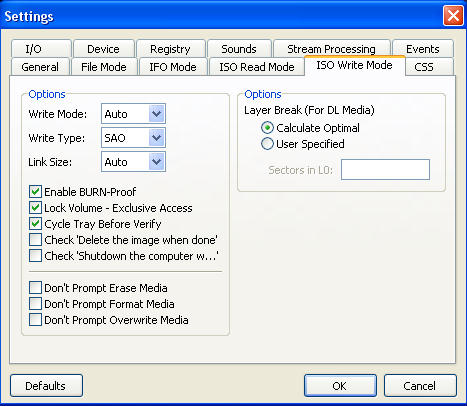Focus the Sectors in L0 field
The height and width of the screenshot is (406, 467).
(385, 170)
